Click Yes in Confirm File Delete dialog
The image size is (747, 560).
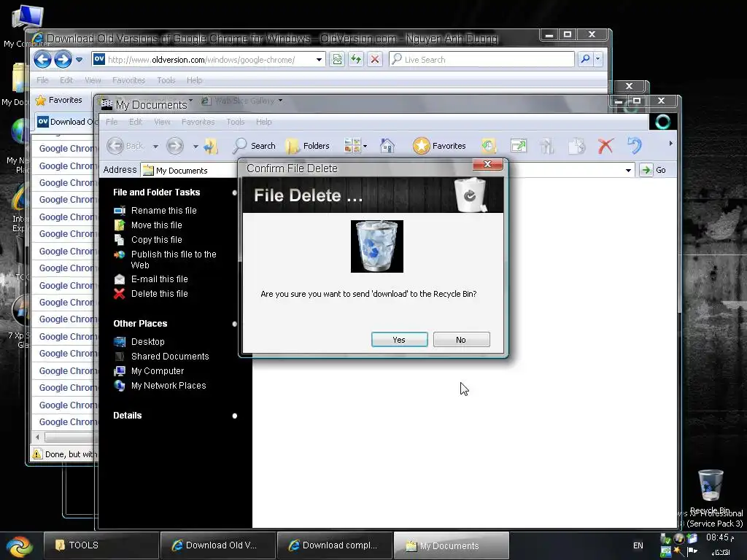(399, 340)
